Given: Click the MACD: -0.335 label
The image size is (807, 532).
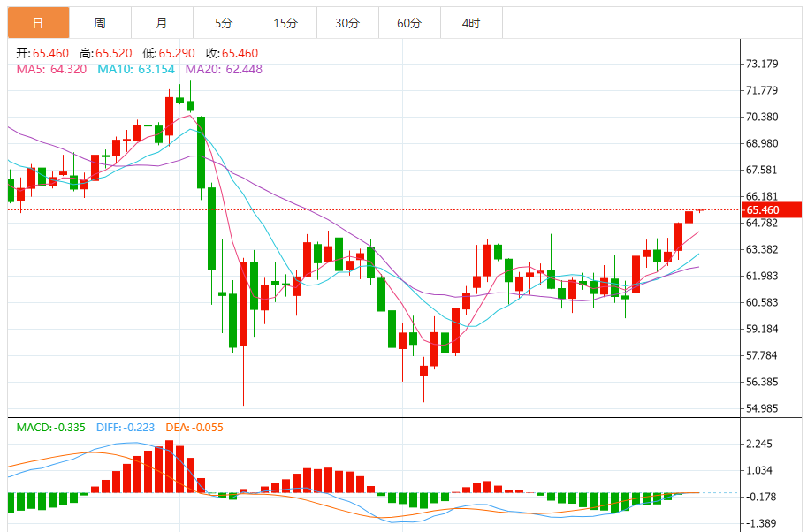Looking at the screenshot, I should point(51,428).
